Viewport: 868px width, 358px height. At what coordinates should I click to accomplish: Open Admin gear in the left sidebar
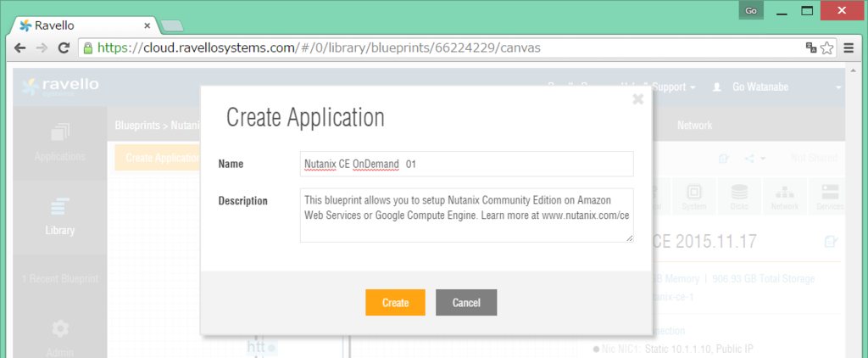pyautogui.click(x=60, y=338)
